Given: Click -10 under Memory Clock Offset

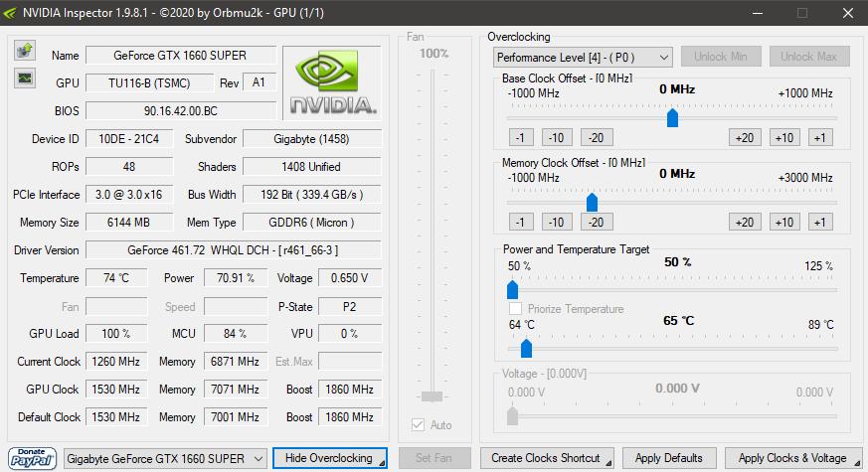Looking at the screenshot, I should [557, 223].
